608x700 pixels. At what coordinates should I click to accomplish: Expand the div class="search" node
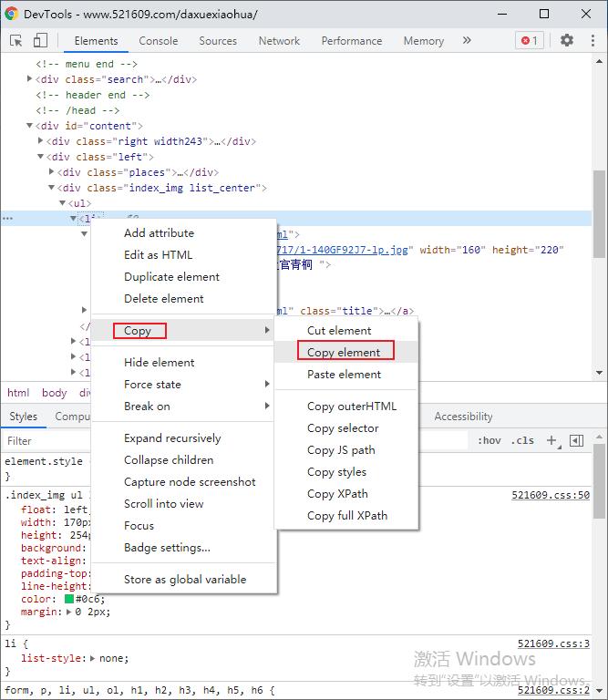pos(30,79)
